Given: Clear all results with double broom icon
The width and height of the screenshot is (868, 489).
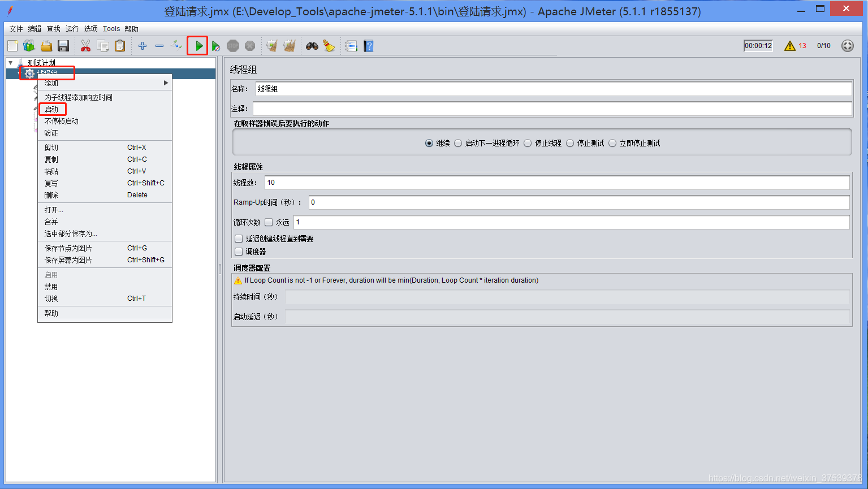Looking at the screenshot, I should [x=289, y=46].
